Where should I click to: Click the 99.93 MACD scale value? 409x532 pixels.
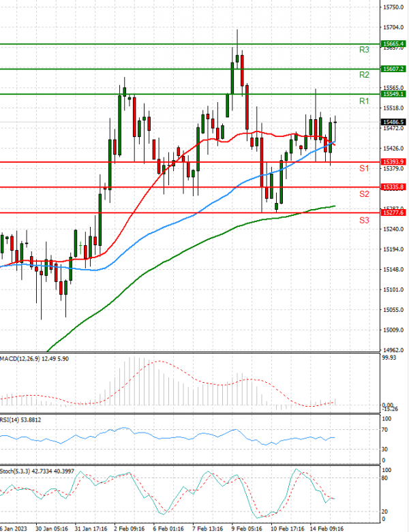pos(389,358)
